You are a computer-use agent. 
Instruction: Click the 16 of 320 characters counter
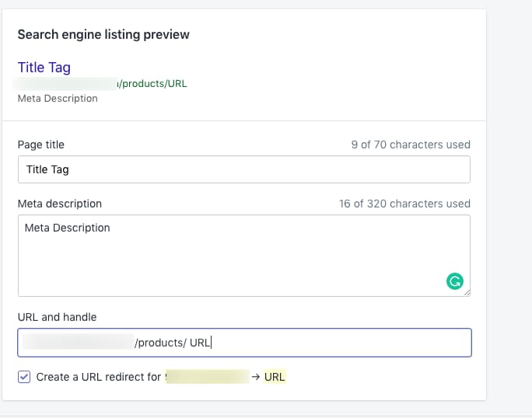[x=404, y=204]
